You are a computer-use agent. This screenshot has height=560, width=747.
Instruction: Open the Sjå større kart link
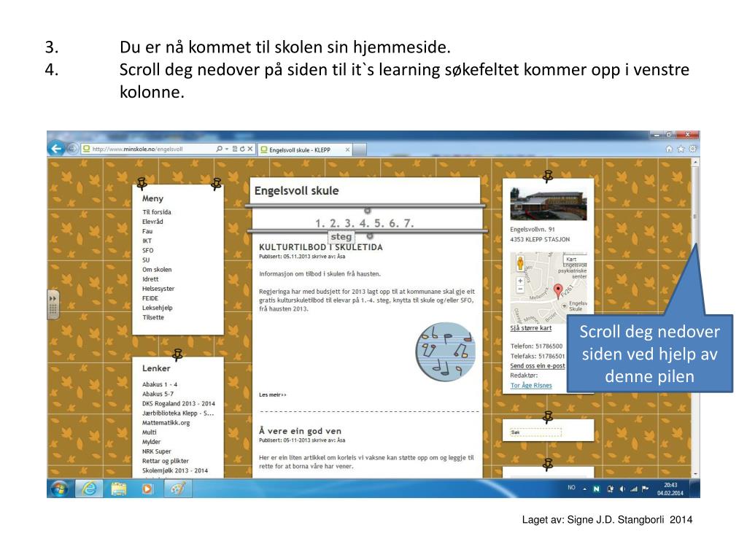(531, 328)
